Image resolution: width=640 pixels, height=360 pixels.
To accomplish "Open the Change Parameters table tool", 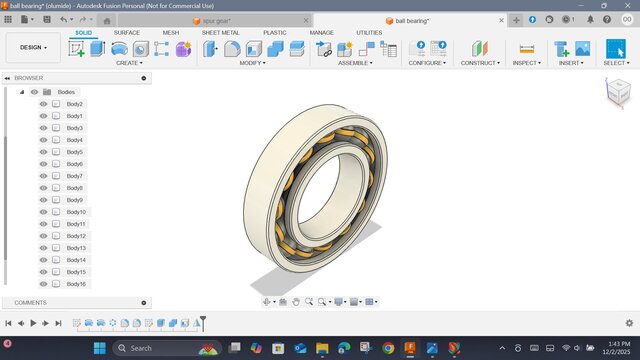I will (x=388, y=49).
